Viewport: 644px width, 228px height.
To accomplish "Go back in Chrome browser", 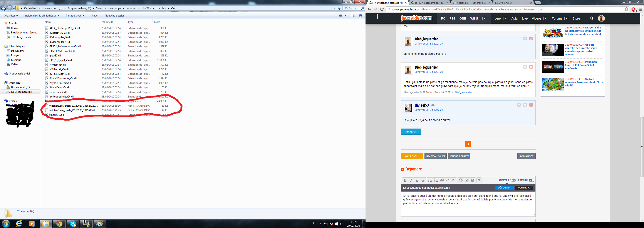I will point(369,9).
